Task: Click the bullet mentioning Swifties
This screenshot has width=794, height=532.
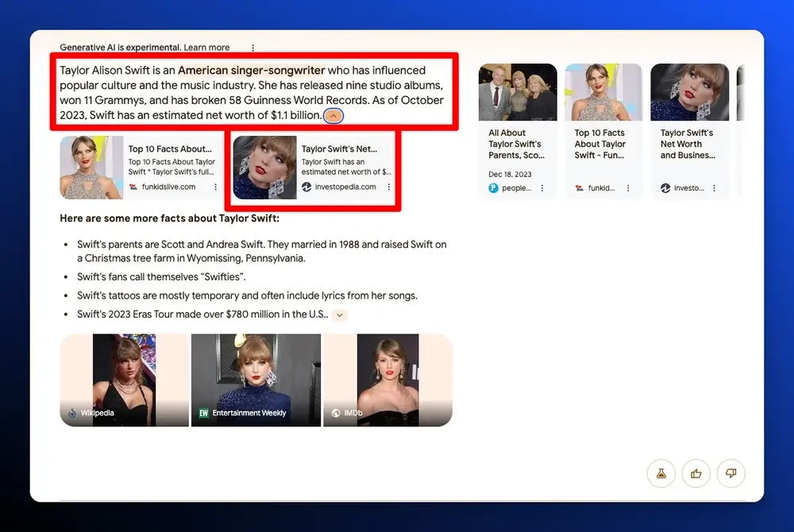Action: (161, 277)
